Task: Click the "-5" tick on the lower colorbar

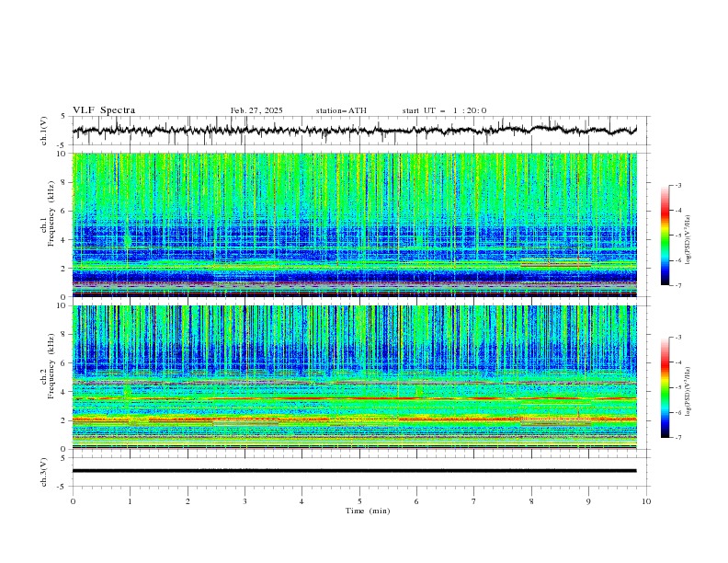Action: [x=678, y=387]
